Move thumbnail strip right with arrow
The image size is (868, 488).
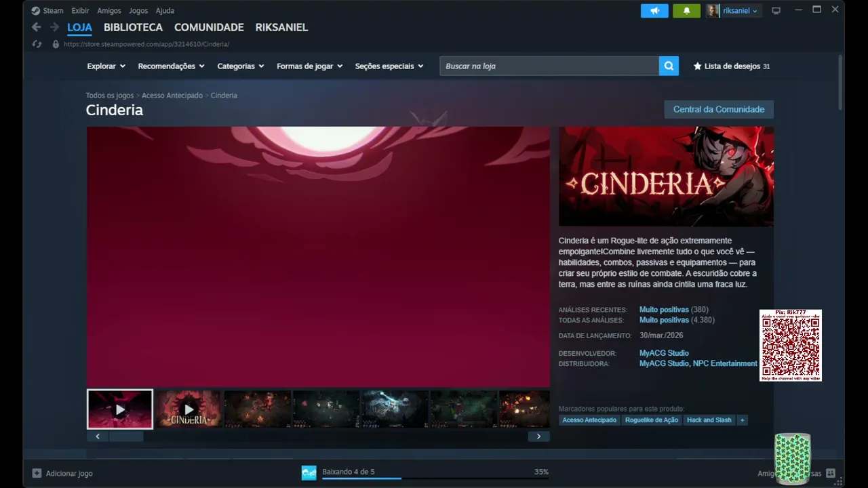[538, 436]
